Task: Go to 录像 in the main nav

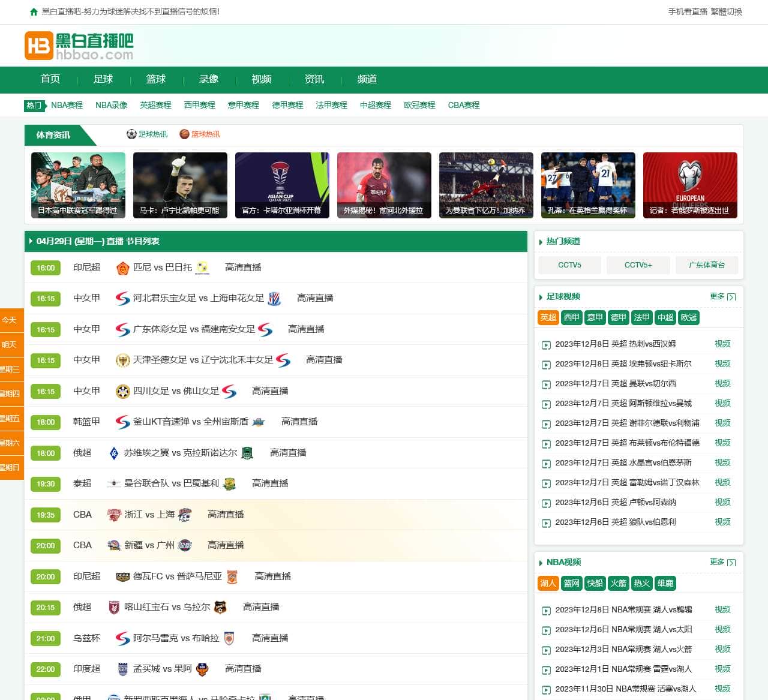Action: 209,79
